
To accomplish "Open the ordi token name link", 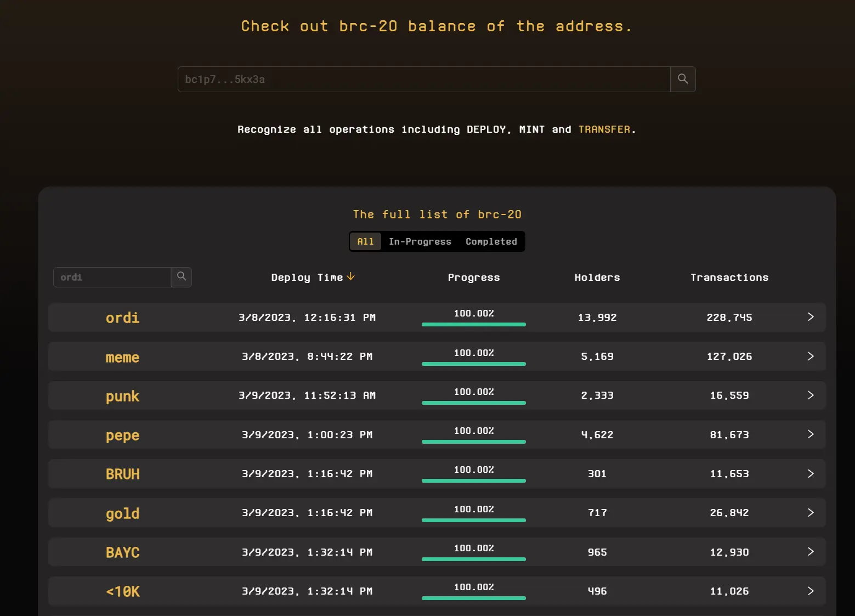I will click(122, 318).
